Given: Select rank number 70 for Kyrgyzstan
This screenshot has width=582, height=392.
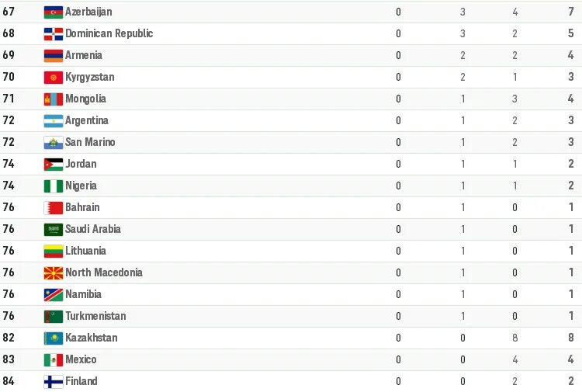Looking at the screenshot, I should click(x=9, y=77).
